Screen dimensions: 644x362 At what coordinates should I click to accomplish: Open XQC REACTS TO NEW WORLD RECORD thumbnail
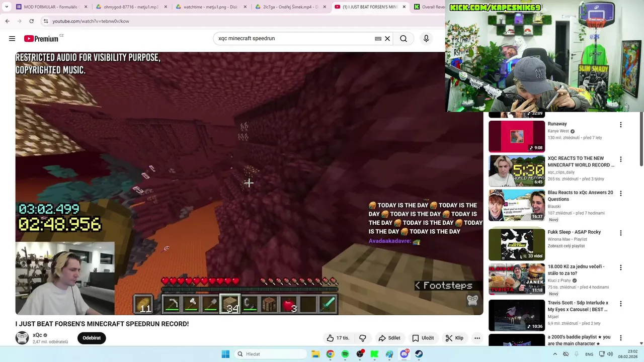pyautogui.click(x=517, y=171)
